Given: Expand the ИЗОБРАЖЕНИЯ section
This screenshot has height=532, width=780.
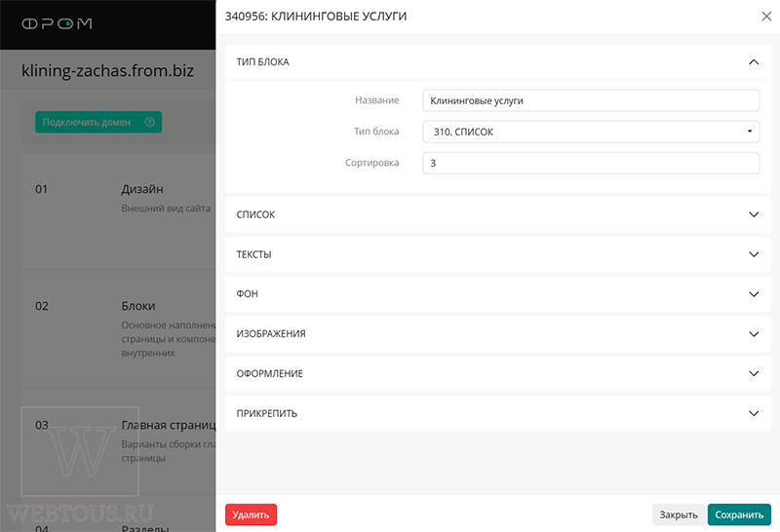Looking at the screenshot, I should (x=498, y=333).
